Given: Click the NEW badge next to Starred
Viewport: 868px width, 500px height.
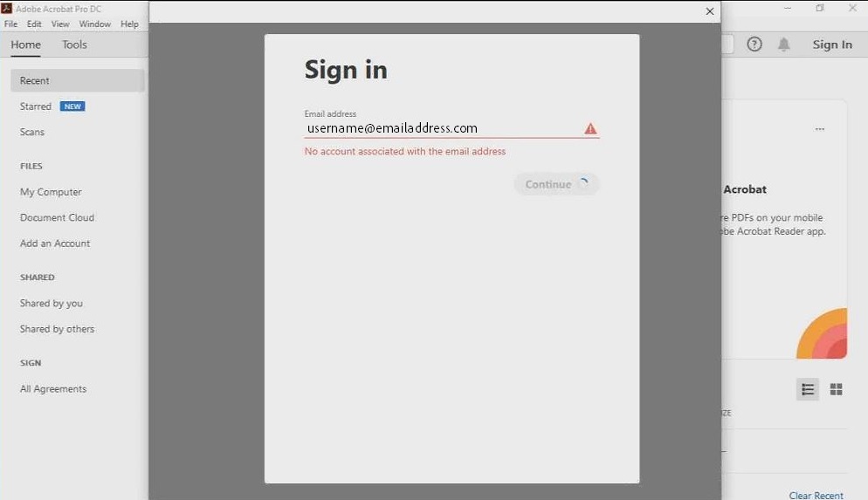Looking at the screenshot, I should (x=72, y=106).
